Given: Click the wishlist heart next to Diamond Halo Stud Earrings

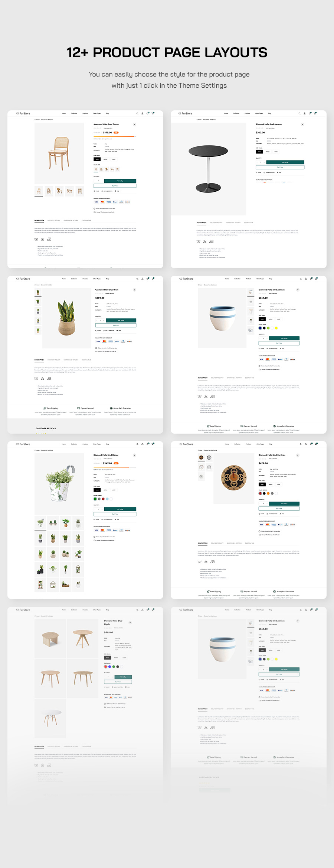Looking at the screenshot, I should point(298,455).
